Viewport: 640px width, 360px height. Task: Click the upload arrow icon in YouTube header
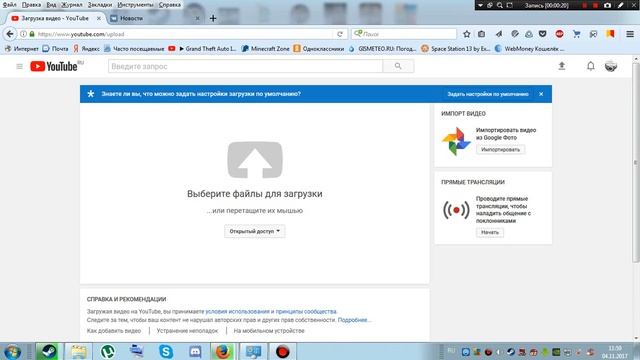pyautogui.click(x=562, y=66)
